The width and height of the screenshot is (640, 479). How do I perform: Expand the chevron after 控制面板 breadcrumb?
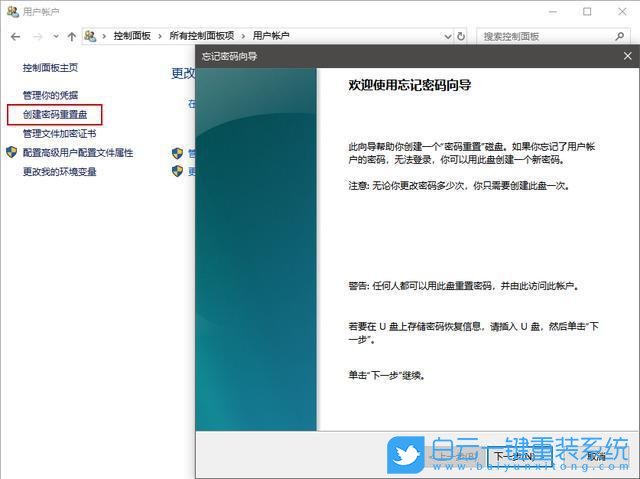click(x=160, y=36)
